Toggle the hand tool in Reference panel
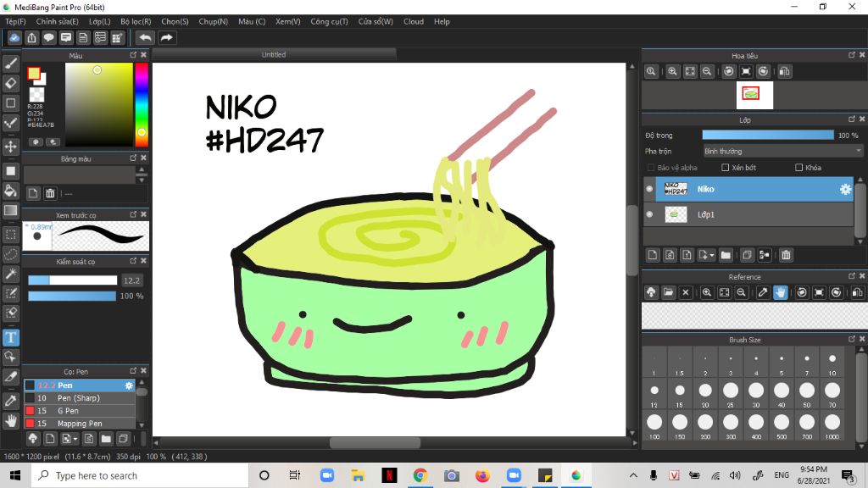This screenshot has height=488, width=868. click(x=780, y=292)
